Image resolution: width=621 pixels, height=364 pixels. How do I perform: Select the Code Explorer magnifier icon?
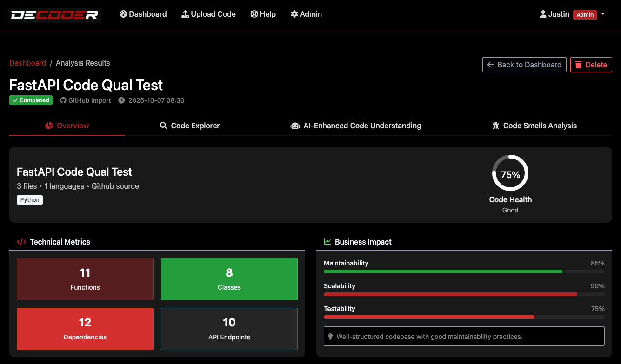coord(163,126)
